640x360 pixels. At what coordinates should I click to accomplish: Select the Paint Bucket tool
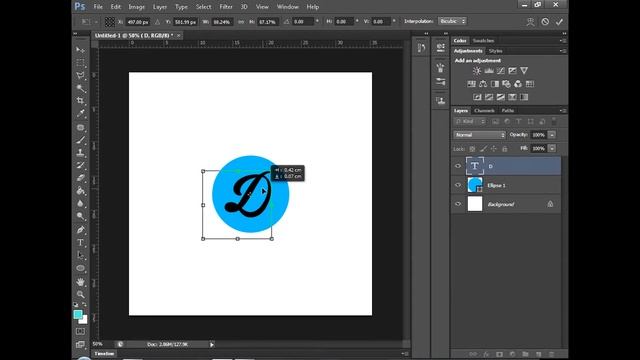point(80,191)
